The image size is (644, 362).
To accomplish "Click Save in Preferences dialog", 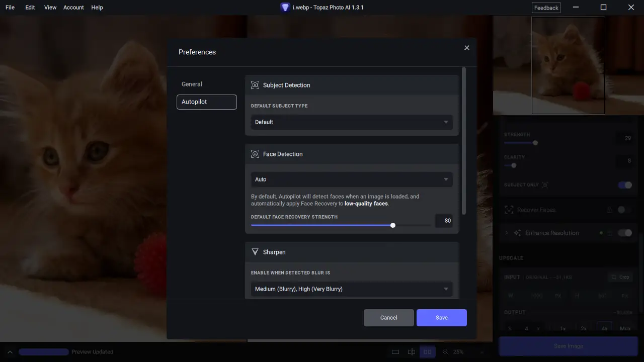I will [x=442, y=318].
